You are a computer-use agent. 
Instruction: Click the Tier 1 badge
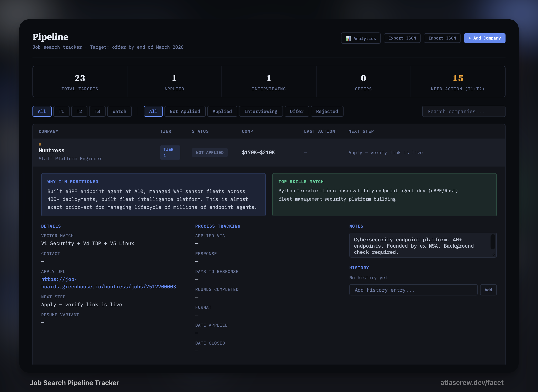pyautogui.click(x=170, y=153)
